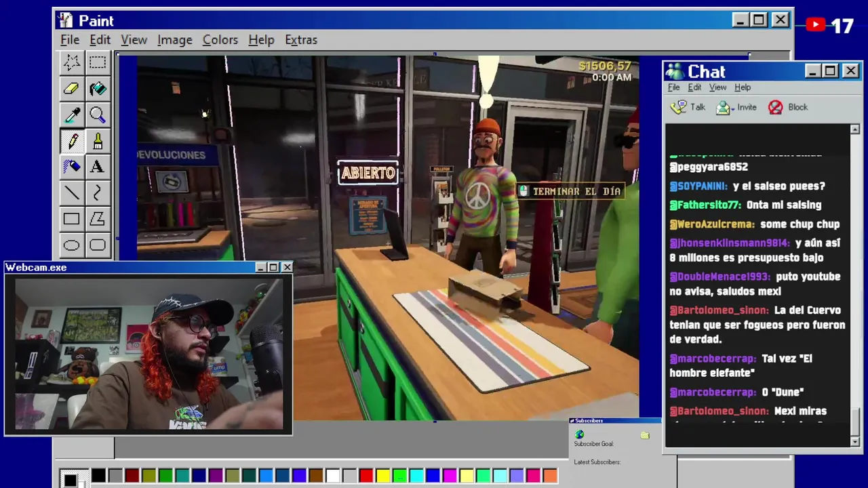This screenshot has height=488, width=868.
Task: Pick the Fill With Color bucket tool
Action: click(98, 89)
